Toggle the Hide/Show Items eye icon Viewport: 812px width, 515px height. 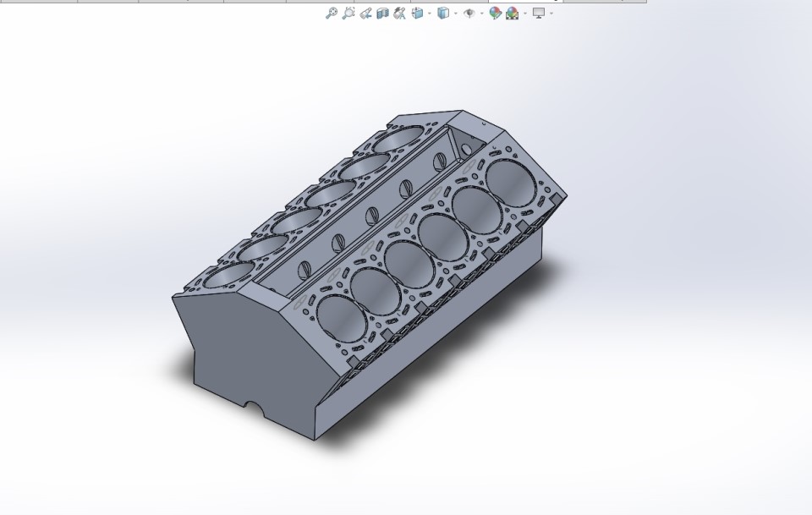469,13
